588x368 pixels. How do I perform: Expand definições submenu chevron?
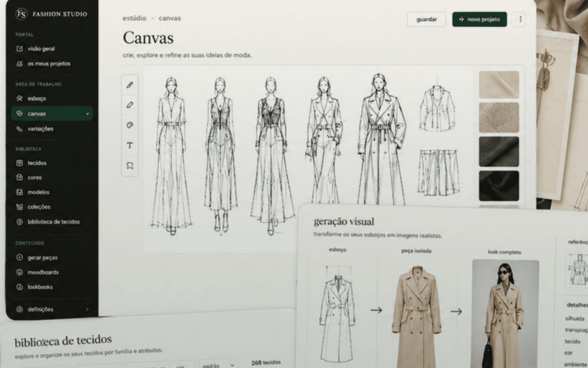[x=87, y=309]
